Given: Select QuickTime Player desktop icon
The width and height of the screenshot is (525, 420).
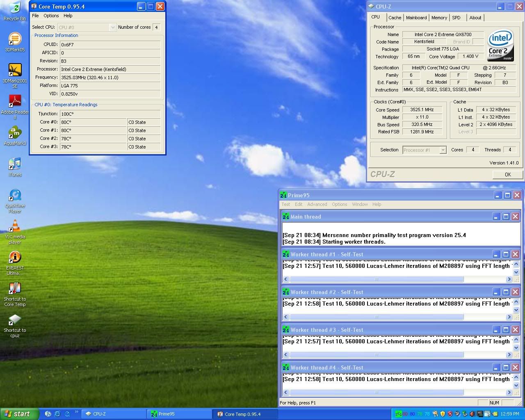Looking at the screenshot, I should click(15, 201).
